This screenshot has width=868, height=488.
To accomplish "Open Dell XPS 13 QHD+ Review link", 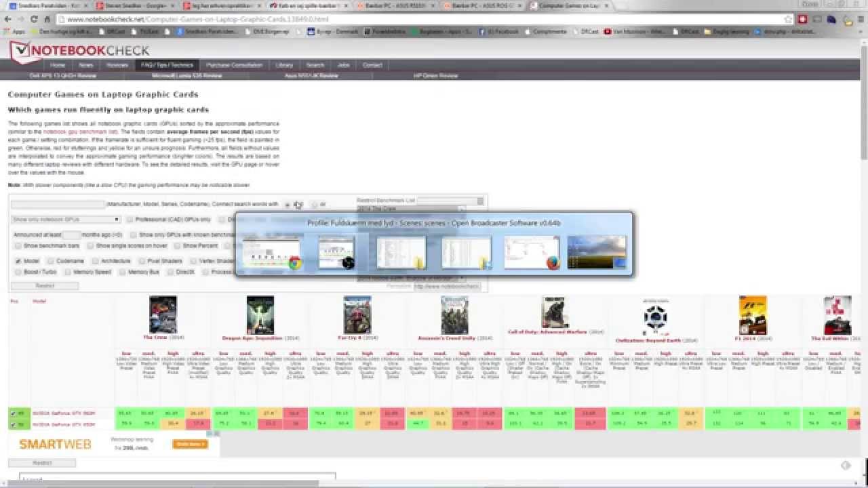I will [x=63, y=76].
